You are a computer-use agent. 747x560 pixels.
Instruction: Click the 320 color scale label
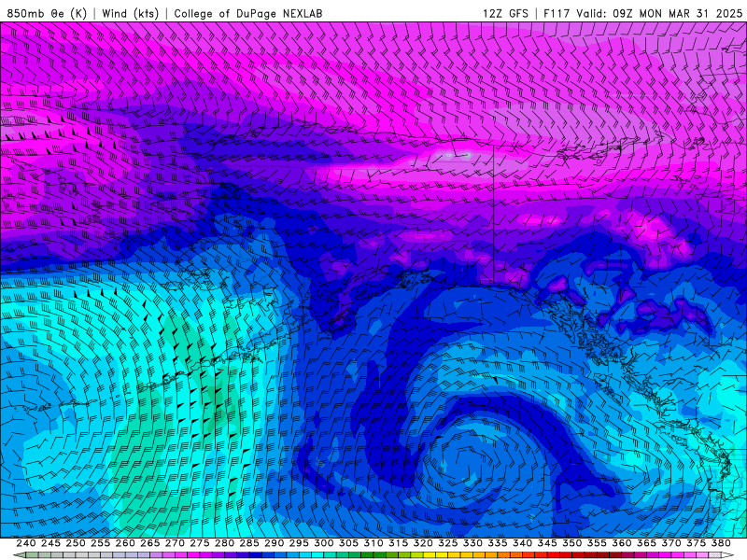point(423,543)
